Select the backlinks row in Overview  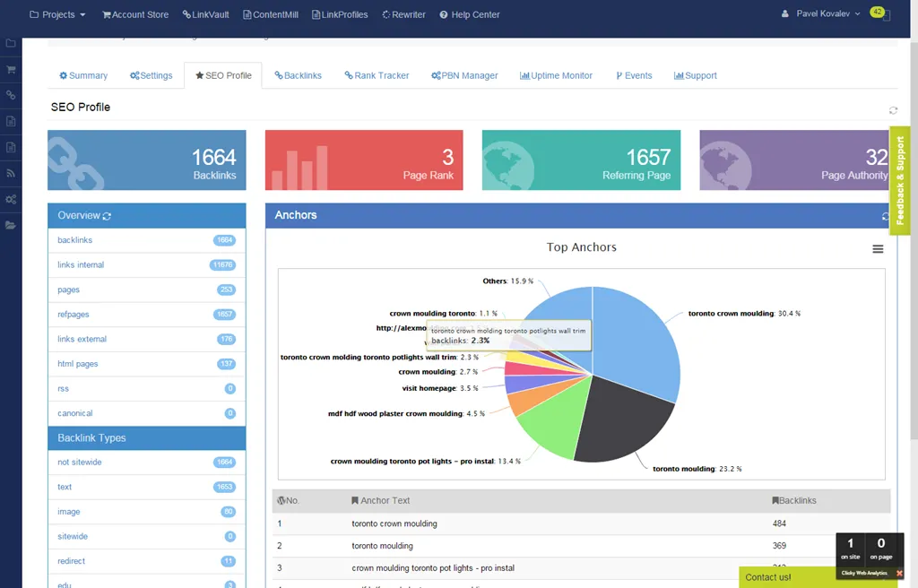tap(147, 240)
